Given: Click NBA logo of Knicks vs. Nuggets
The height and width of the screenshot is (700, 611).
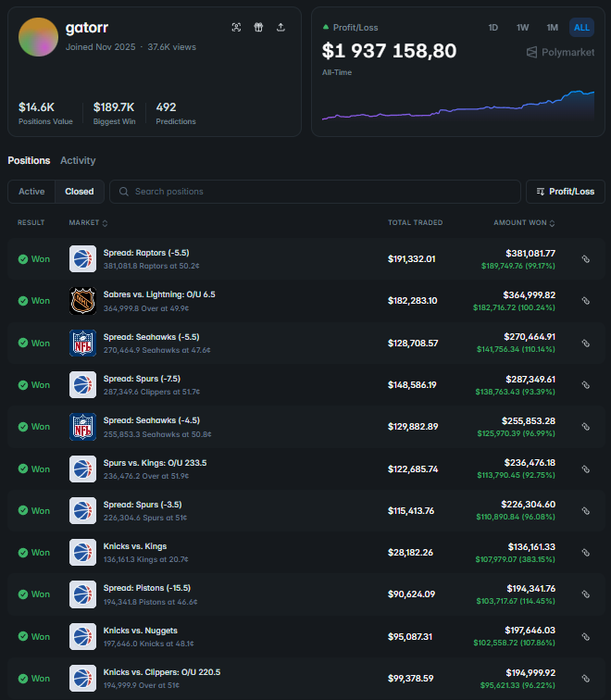Looking at the screenshot, I should [x=82, y=637].
